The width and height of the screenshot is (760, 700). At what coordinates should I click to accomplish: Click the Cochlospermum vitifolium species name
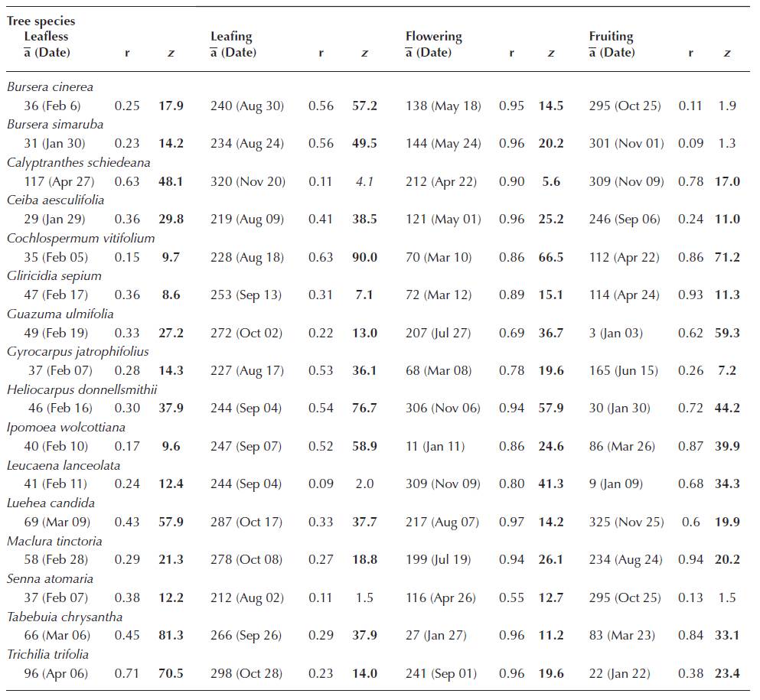[x=80, y=238]
